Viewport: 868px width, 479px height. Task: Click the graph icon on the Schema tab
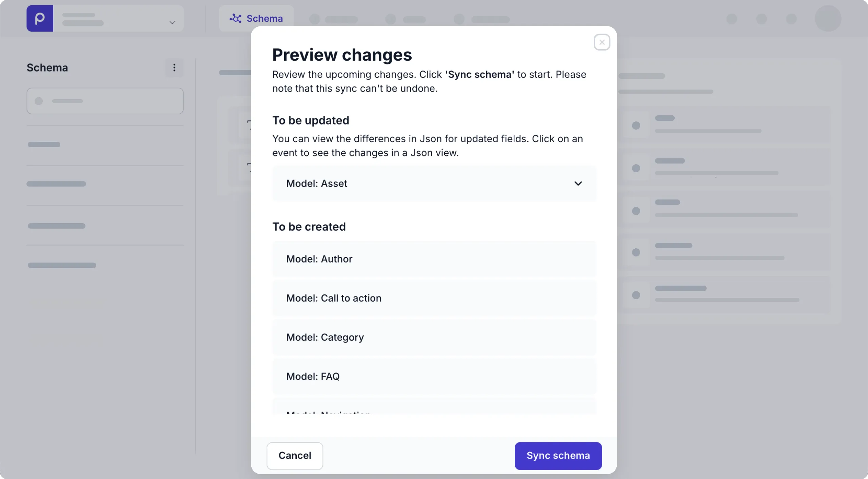click(236, 18)
